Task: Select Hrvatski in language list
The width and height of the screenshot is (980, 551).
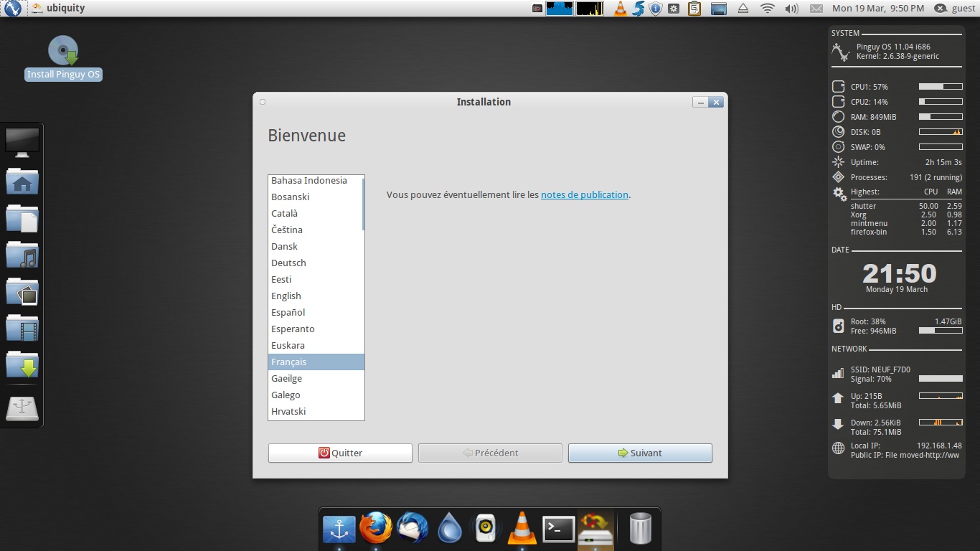Action: click(x=316, y=411)
